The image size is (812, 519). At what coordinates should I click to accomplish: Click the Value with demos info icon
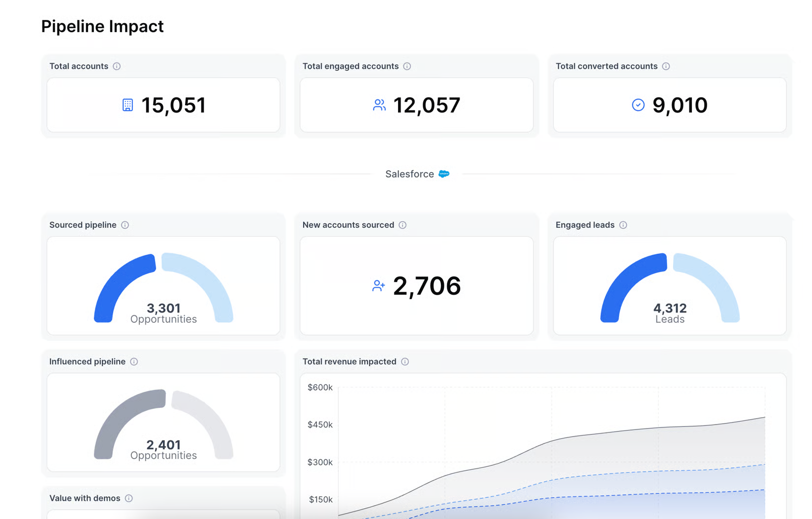pyautogui.click(x=129, y=498)
